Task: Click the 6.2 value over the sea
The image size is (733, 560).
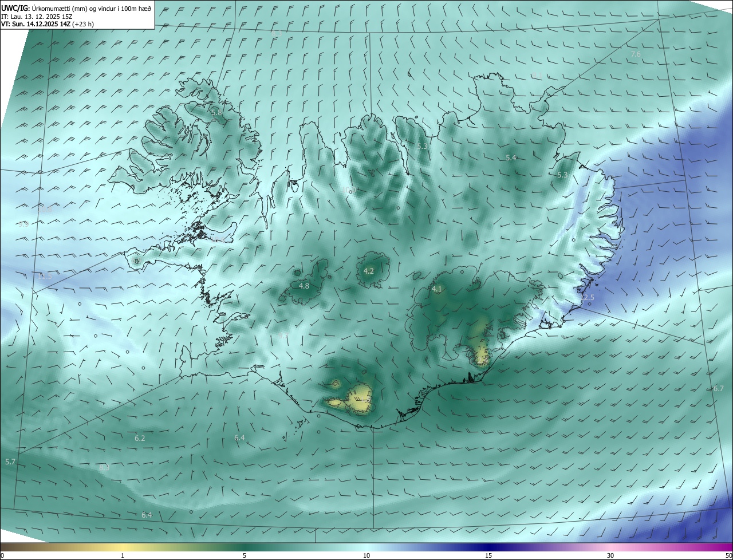Action: (140, 438)
